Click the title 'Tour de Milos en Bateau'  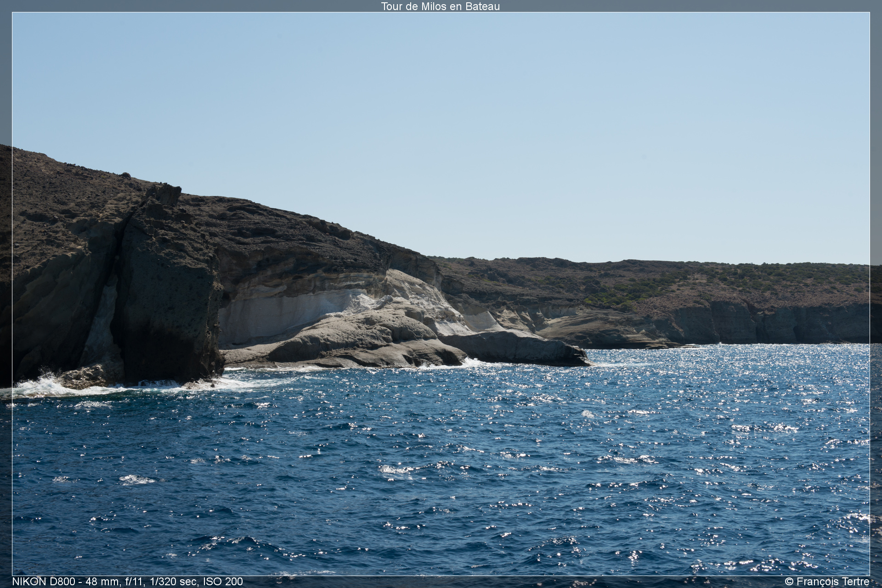[440, 6]
